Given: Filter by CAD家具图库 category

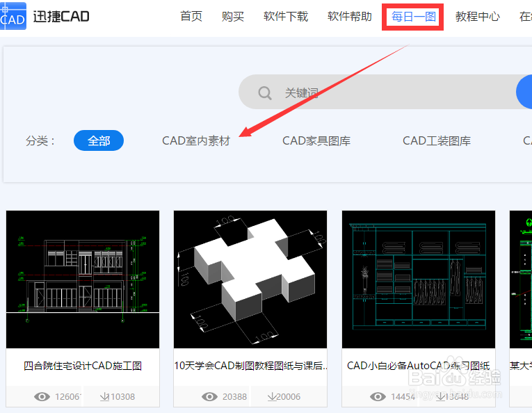Looking at the screenshot, I should [316, 140].
